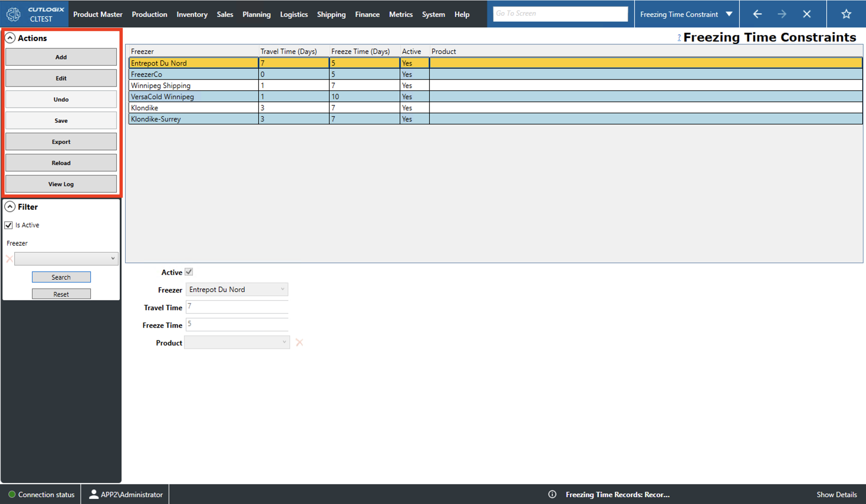Click the favorites star in the top toolbar
This screenshot has height=504, width=866.
846,14
